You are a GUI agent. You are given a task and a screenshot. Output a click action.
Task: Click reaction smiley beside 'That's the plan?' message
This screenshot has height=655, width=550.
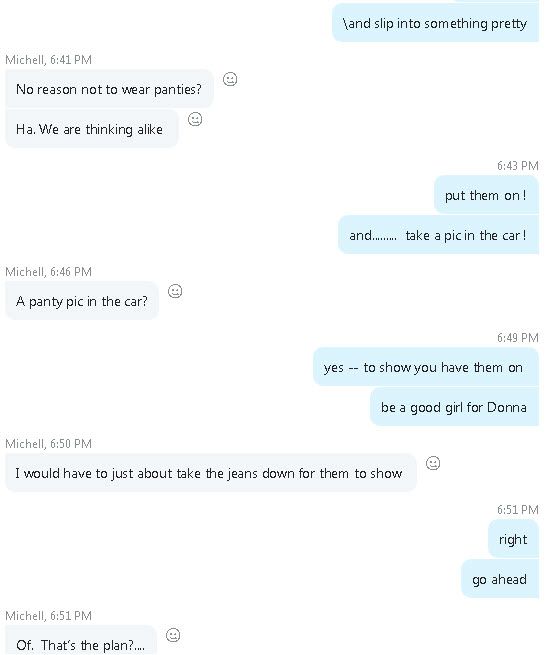173,635
